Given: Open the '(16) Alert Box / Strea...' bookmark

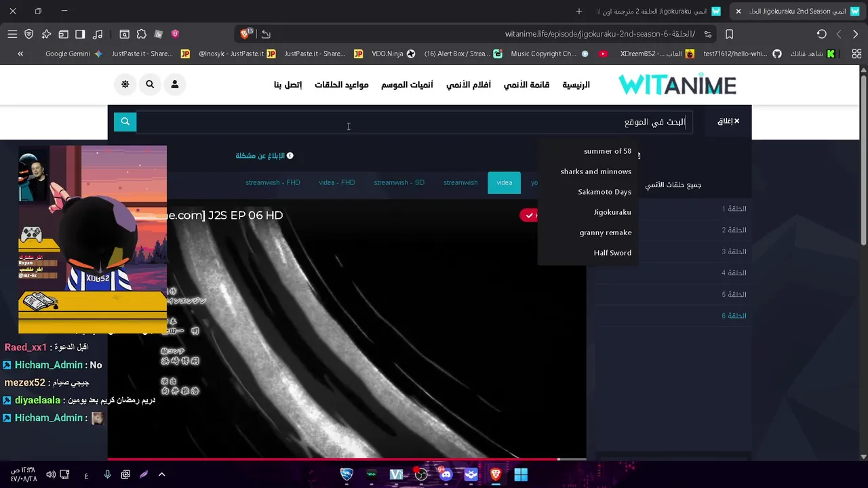Looking at the screenshot, I should click(463, 54).
